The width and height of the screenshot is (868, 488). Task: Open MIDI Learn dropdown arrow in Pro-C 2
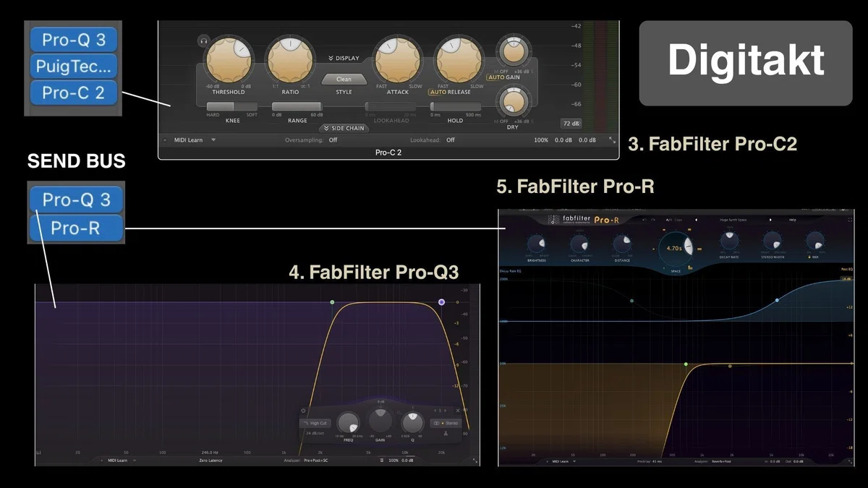tap(213, 140)
